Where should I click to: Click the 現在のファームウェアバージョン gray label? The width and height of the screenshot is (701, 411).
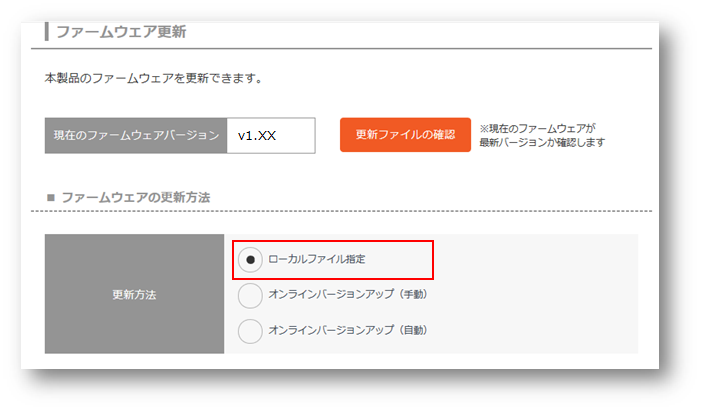[x=136, y=135]
